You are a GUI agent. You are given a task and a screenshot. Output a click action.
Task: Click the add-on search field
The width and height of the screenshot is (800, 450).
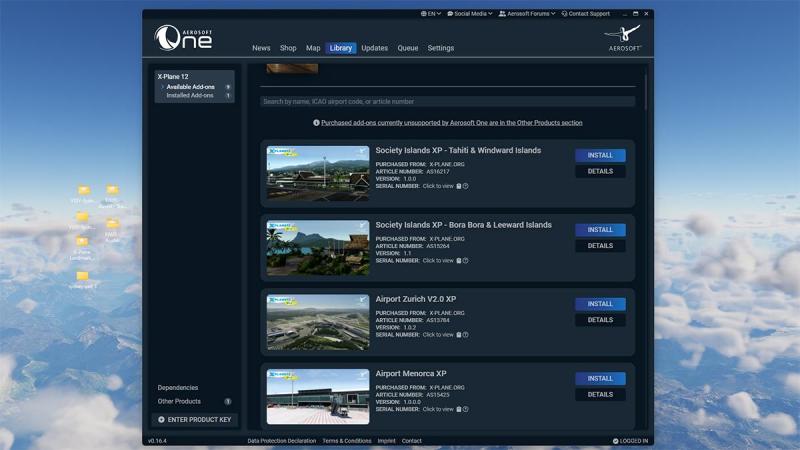(x=447, y=102)
